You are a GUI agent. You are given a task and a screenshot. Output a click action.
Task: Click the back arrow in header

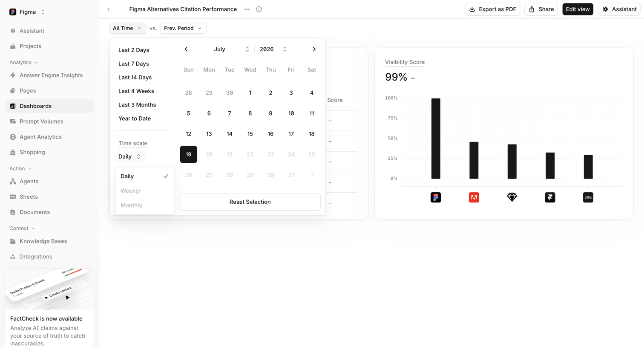click(x=109, y=9)
